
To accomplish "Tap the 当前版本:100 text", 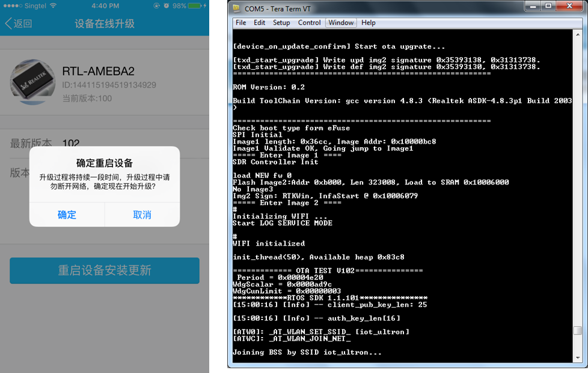I will click(x=87, y=99).
